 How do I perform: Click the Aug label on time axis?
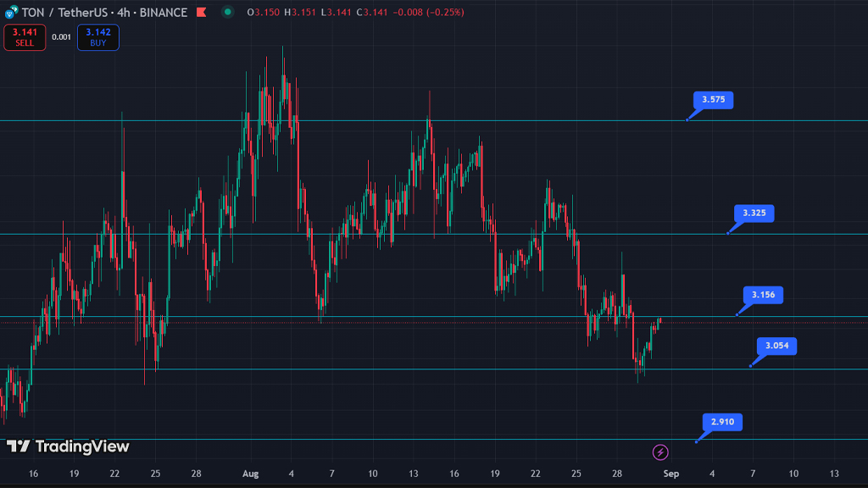(250, 474)
